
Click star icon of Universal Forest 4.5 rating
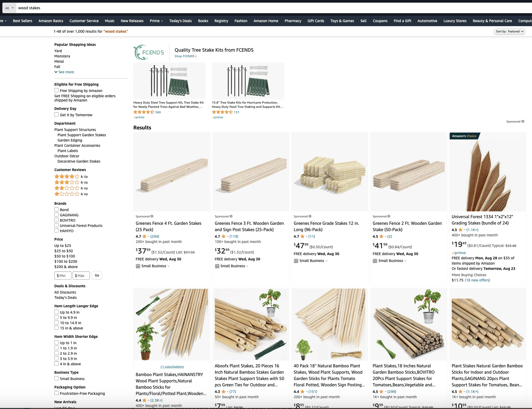460,230
